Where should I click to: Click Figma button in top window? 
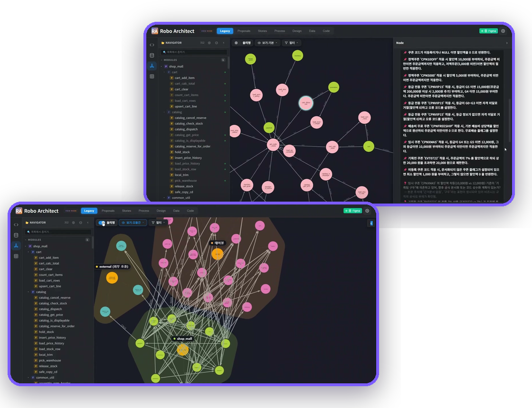click(x=489, y=31)
